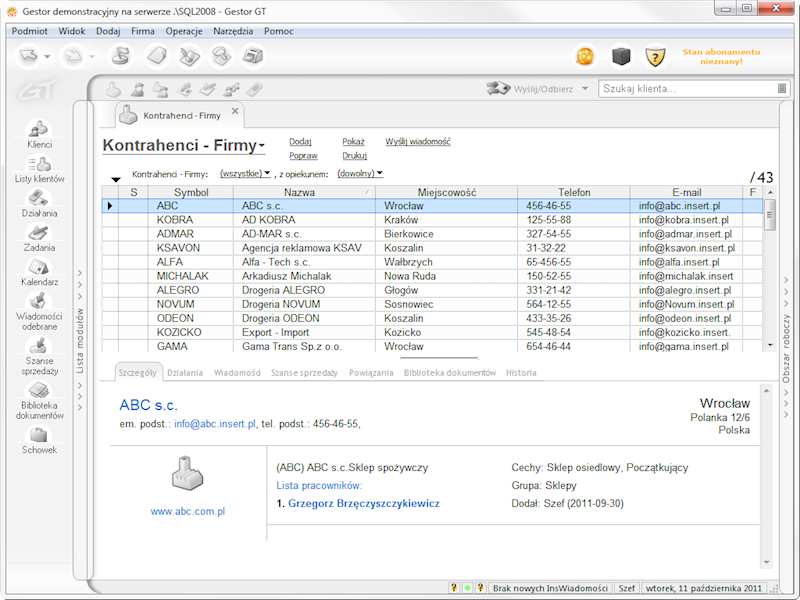
Task: Switch to the Szanse sprzedaży details tab
Action: tap(304, 373)
